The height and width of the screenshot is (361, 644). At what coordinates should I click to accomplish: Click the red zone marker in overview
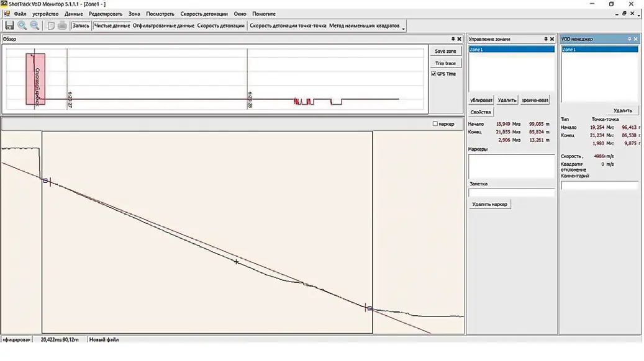[35, 79]
